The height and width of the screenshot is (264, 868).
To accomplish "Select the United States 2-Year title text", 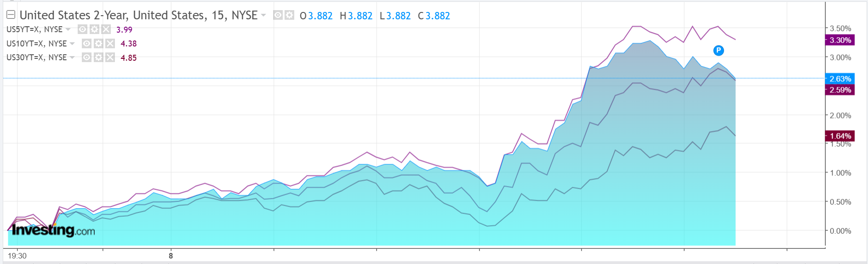I will [x=138, y=16].
